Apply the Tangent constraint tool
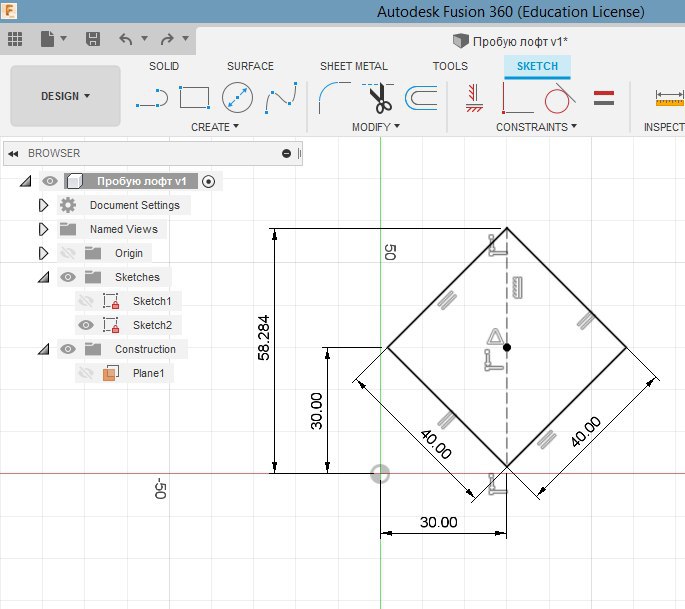The width and height of the screenshot is (685, 609). pyautogui.click(x=559, y=98)
